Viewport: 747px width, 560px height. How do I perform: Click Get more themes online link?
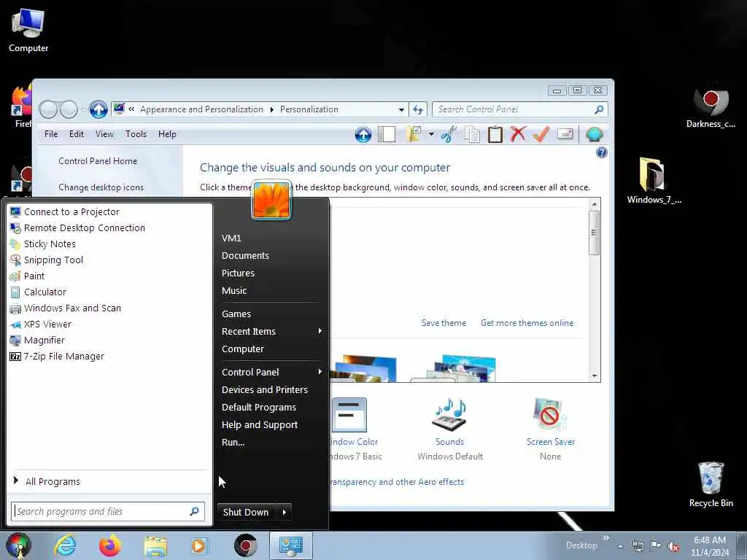pos(527,323)
